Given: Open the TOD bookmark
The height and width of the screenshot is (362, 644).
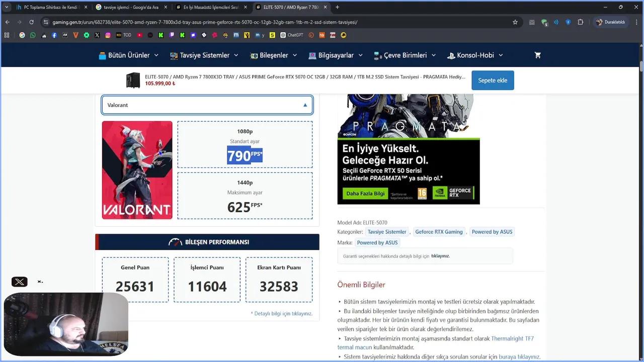Looking at the screenshot, I should tap(124, 35).
